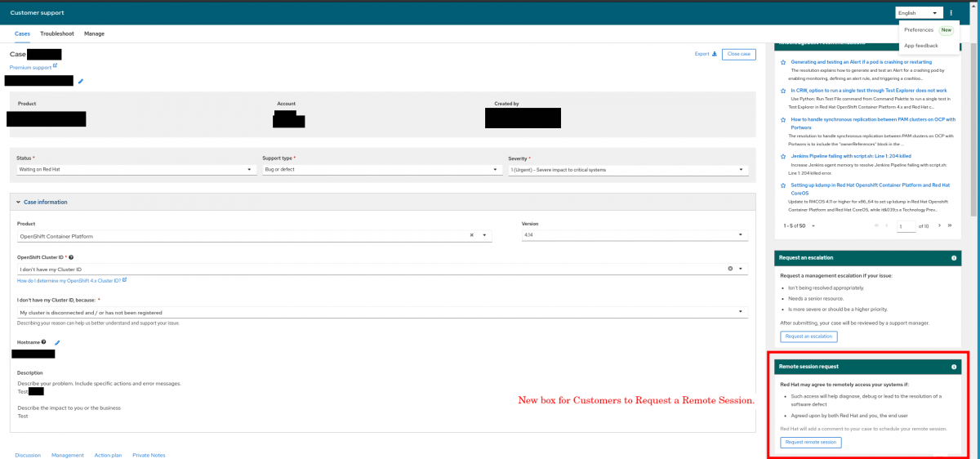Open the kebab options menu in header
Image resolution: width=980 pixels, height=459 pixels.
[x=951, y=13]
